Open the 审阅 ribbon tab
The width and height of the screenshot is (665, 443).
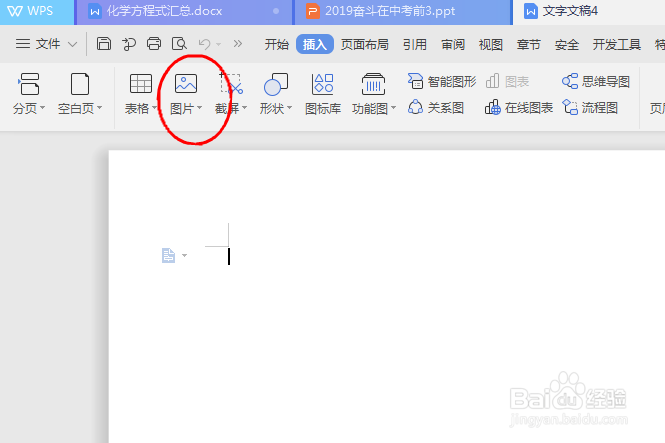coord(453,45)
